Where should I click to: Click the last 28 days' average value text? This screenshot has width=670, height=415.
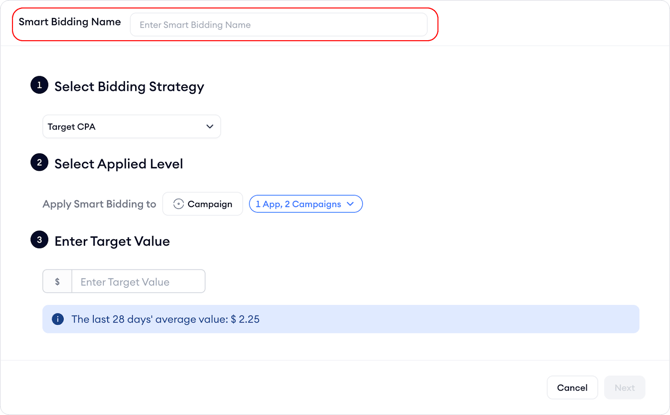[x=165, y=320]
